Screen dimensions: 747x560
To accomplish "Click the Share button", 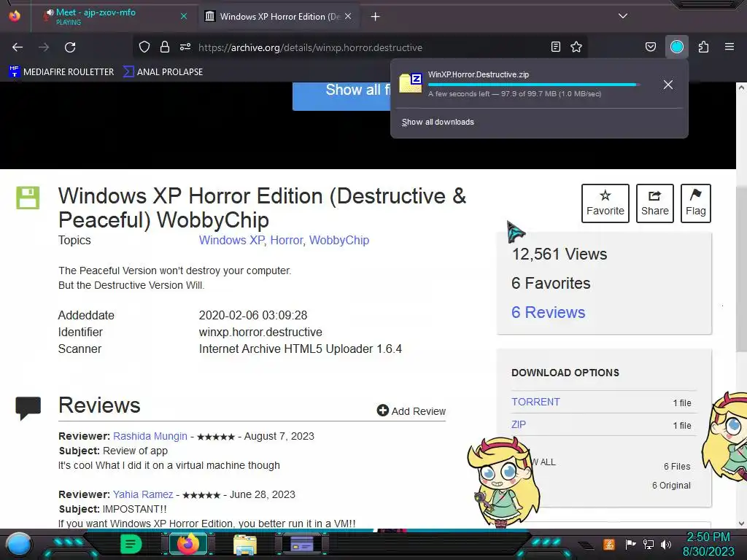I will click(655, 203).
